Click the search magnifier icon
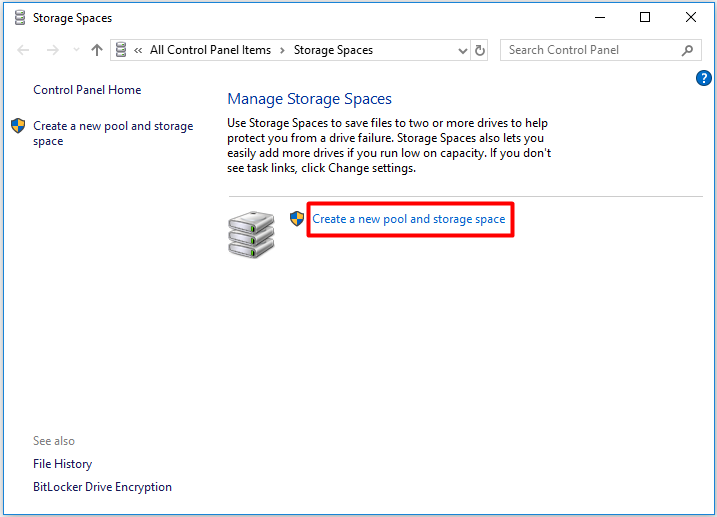Image resolution: width=717 pixels, height=517 pixels. (687, 50)
